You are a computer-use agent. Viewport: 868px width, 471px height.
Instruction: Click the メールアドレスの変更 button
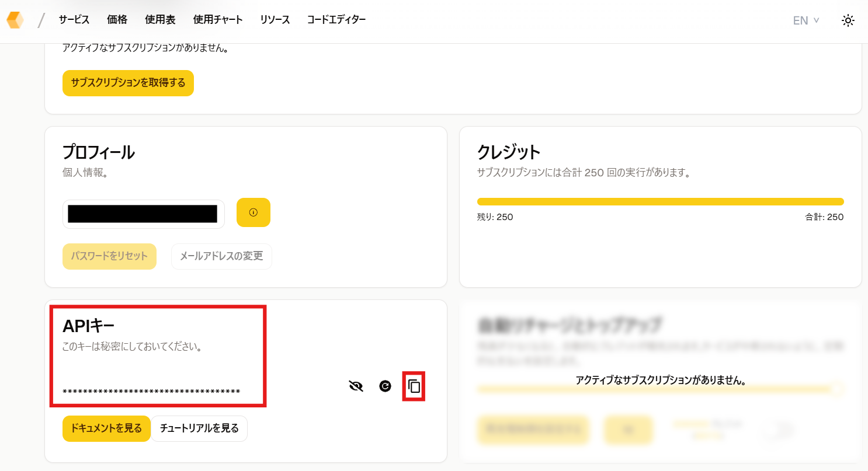point(221,256)
